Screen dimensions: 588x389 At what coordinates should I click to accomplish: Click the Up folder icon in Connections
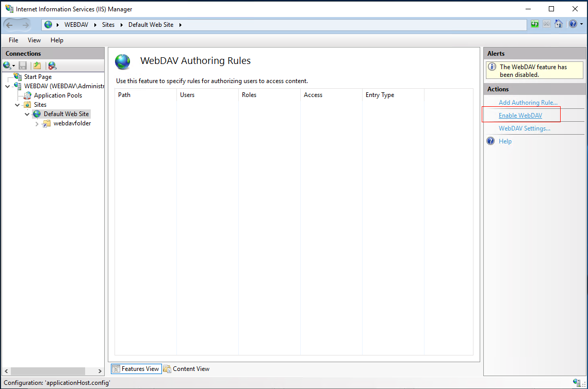[x=37, y=66]
